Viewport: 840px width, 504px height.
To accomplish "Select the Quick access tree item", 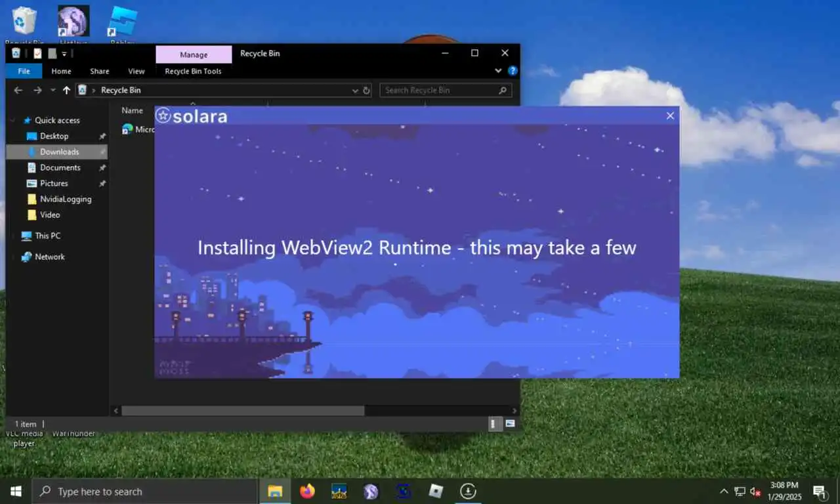I will pyautogui.click(x=57, y=121).
